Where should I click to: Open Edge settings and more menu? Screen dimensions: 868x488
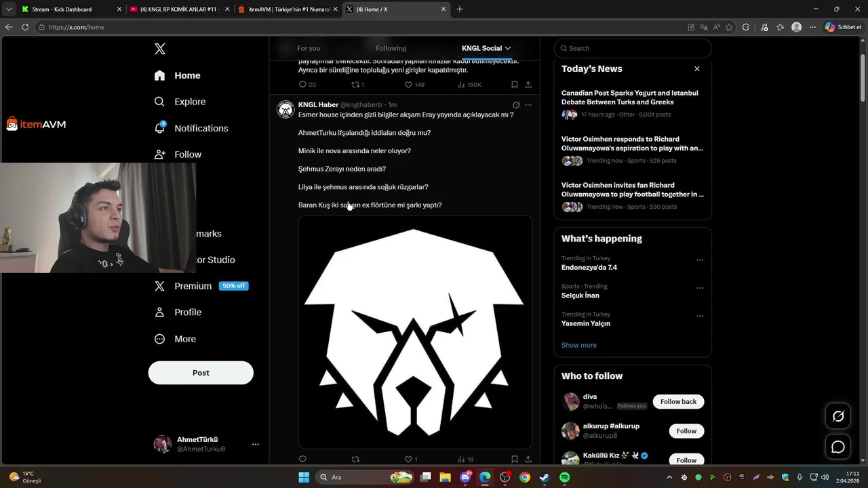pos(812,27)
